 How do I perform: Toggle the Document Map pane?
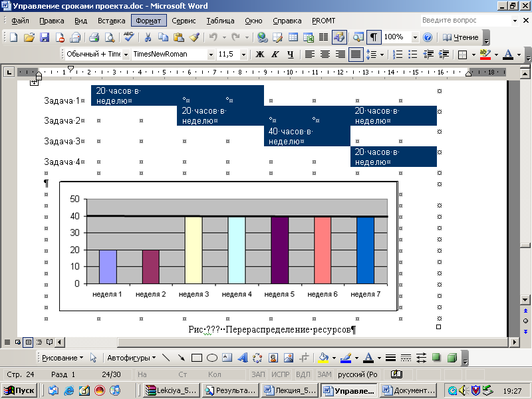[358, 37]
